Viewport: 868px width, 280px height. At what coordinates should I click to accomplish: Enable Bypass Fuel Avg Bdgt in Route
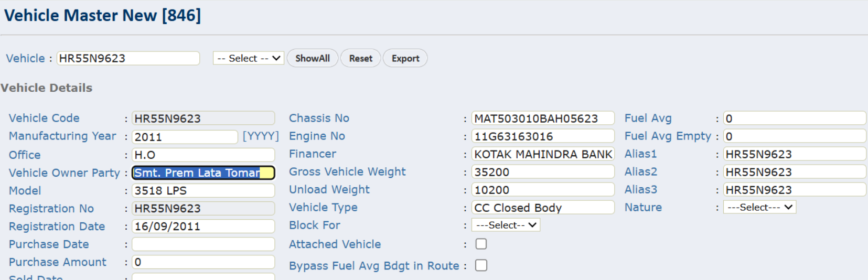tap(481, 265)
